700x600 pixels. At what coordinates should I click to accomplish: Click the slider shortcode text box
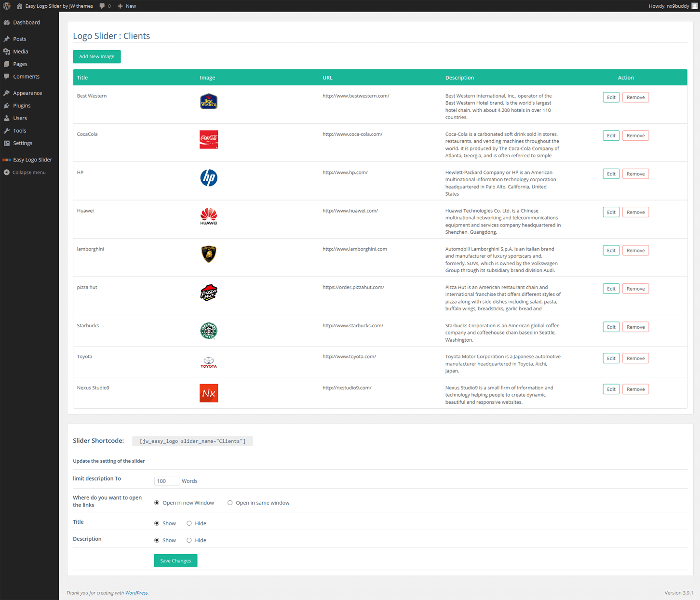click(192, 441)
